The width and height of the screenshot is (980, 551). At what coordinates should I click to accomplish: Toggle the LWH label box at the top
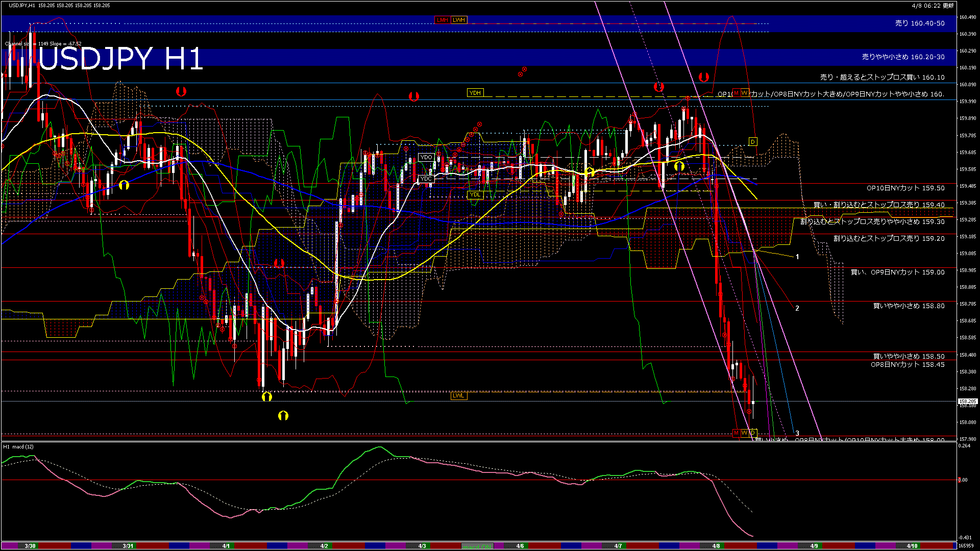(459, 20)
